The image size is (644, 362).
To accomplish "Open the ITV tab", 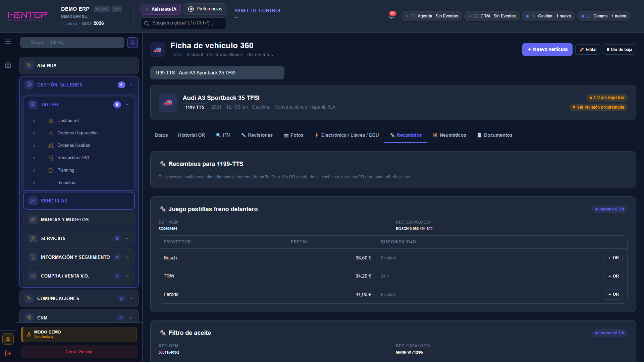I will coord(223,135).
